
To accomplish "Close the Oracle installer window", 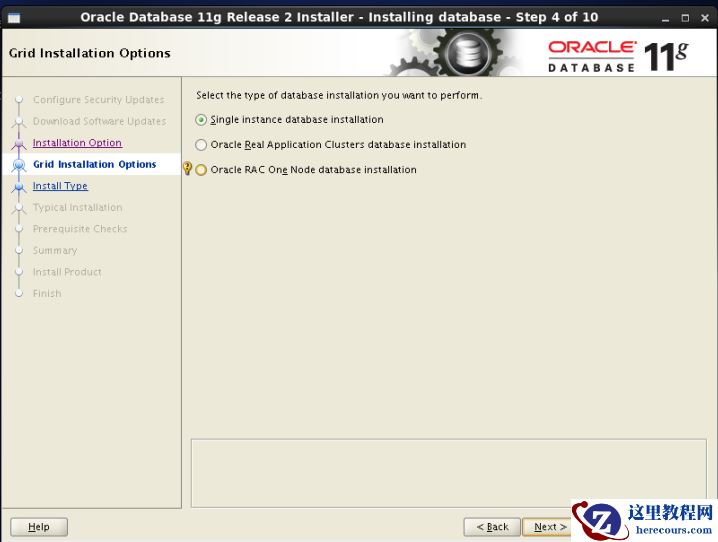I will [x=705, y=18].
